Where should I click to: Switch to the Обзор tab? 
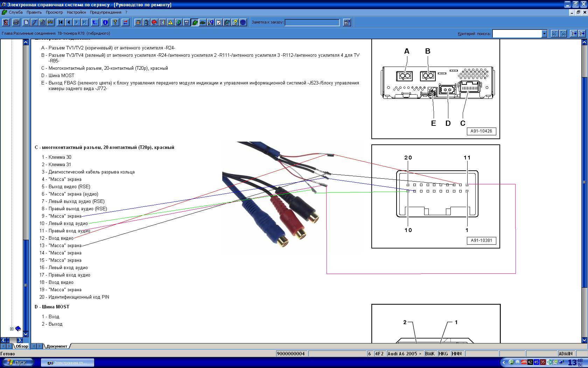pos(21,346)
